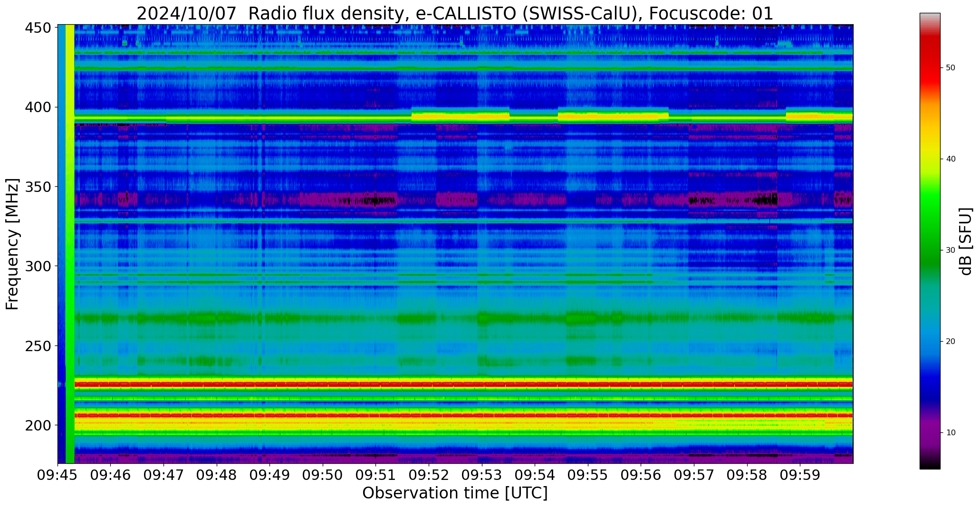
Task: Click the 'Observation time [UTC]' axis label
Action: pos(455,493)
